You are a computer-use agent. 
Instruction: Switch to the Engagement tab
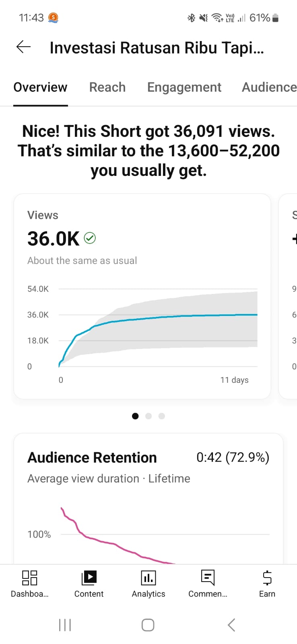184,87
